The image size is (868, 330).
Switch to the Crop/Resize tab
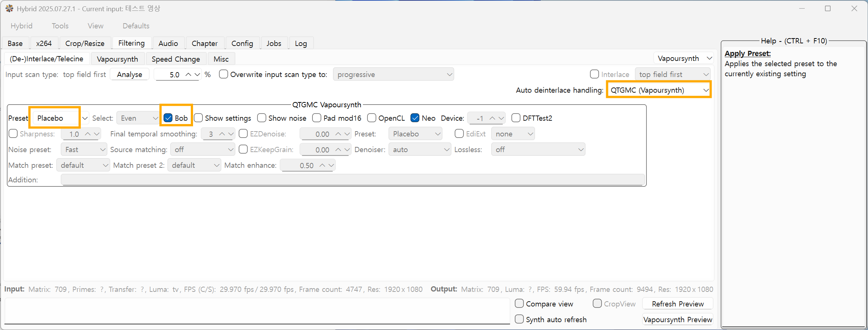(x=85, y=43)
